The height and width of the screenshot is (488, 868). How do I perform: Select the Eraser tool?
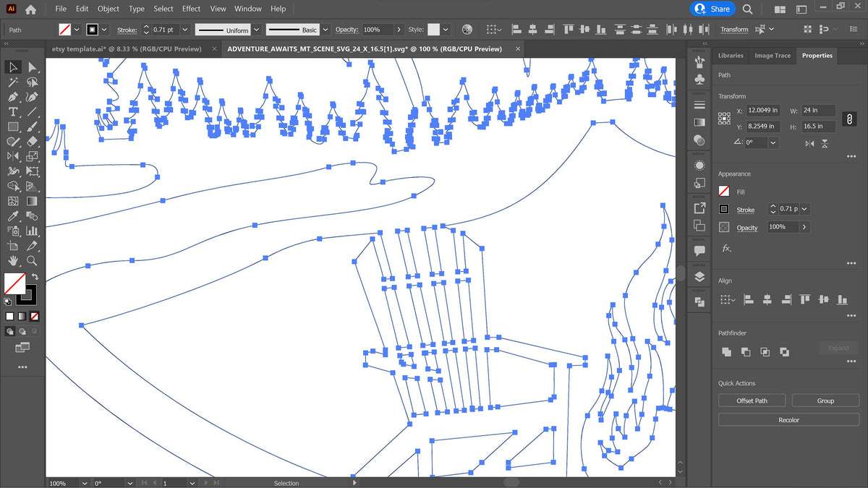tap(33, 142)
